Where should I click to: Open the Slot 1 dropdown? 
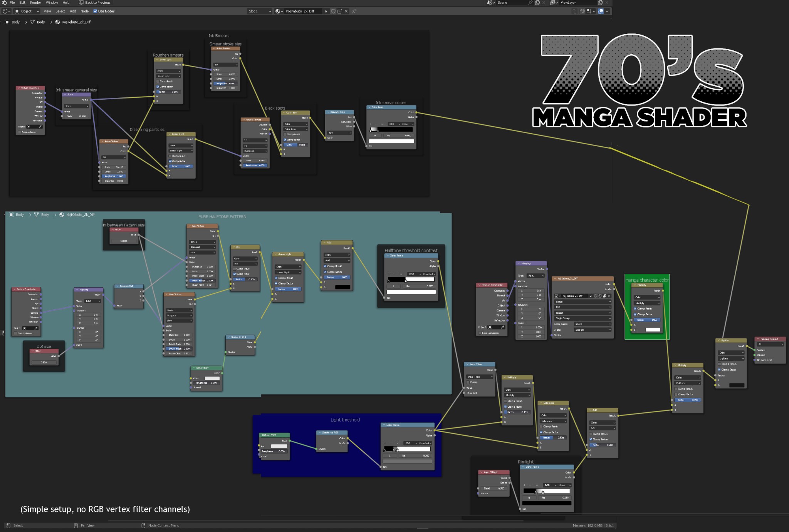click(260, 11)
